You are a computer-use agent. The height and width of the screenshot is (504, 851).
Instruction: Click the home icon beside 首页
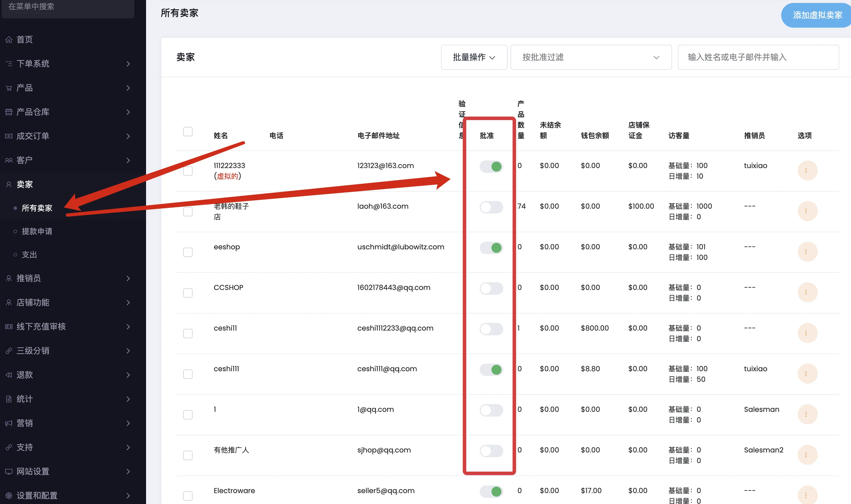point(9,39)
